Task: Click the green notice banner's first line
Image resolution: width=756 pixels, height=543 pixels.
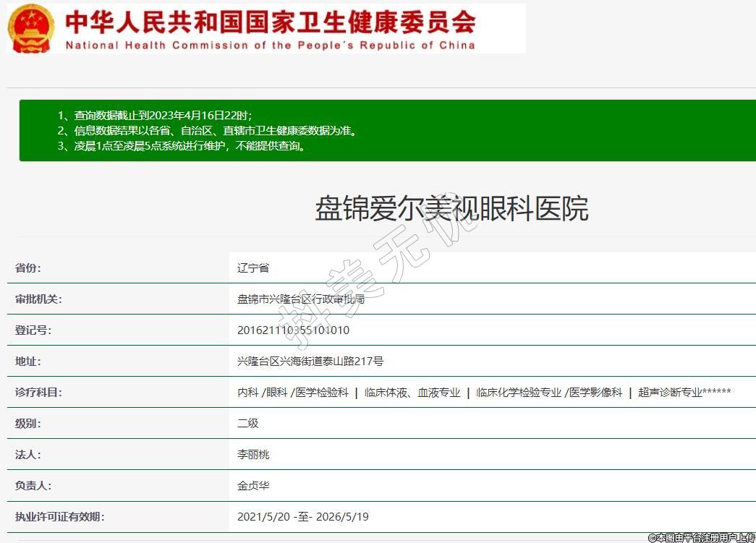Action: click(x=155, y=116)
